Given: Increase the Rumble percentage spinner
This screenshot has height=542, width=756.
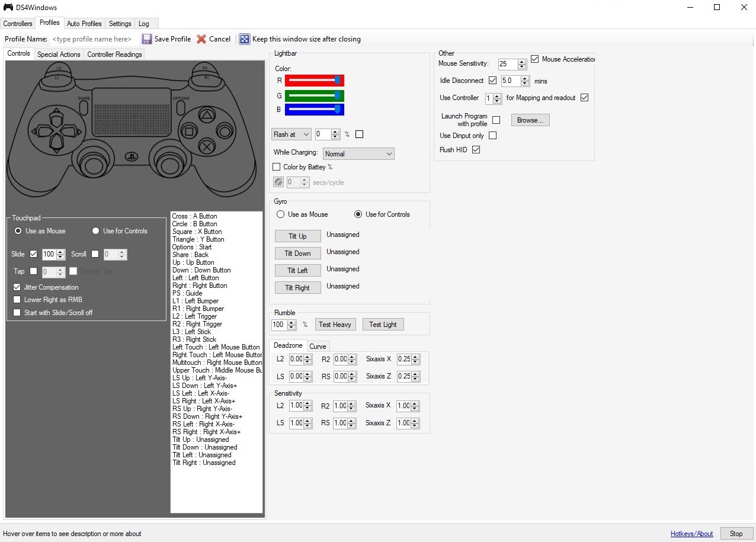Looking at the screenshot, I should (x=291, y=322).
